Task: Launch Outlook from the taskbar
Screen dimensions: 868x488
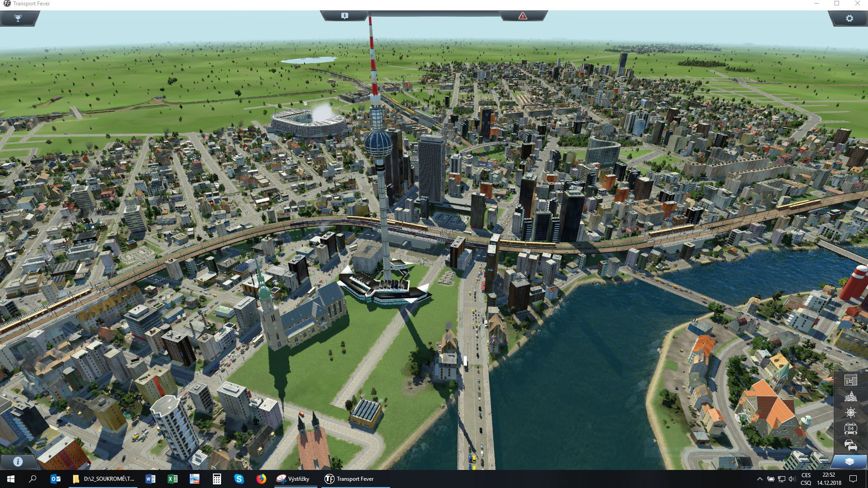Action: pos(55,479)
